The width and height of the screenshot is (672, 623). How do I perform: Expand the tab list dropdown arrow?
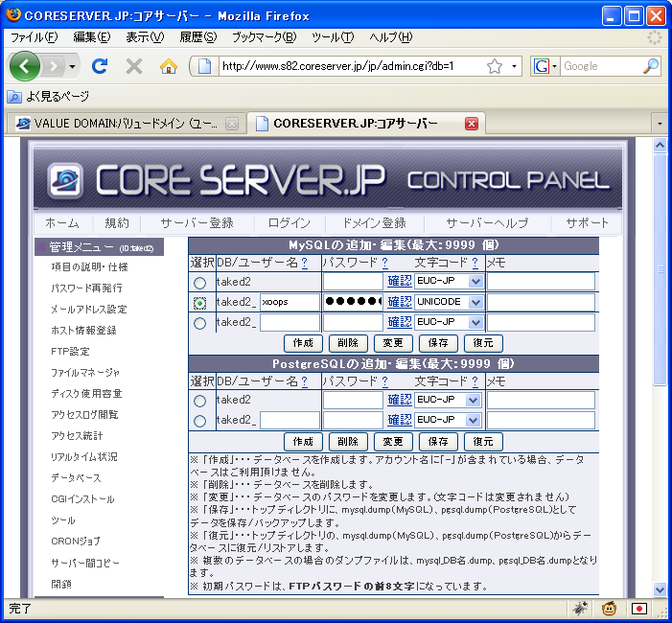659,124
